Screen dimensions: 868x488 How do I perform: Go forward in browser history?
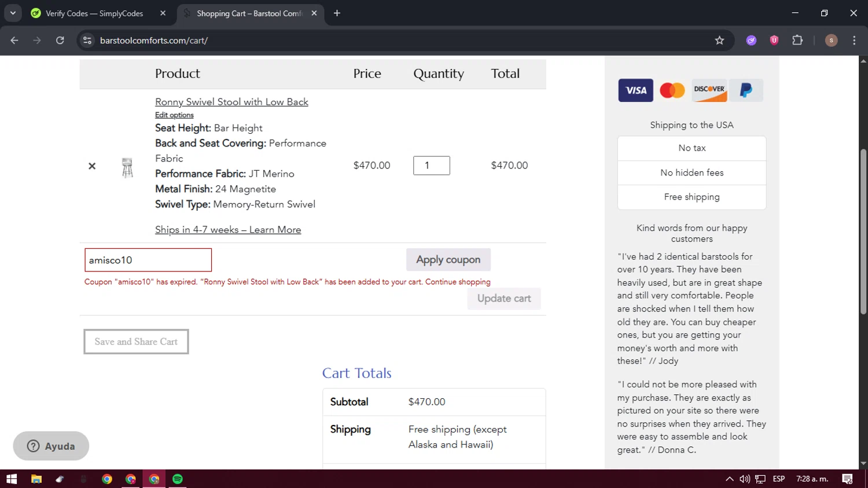tap(37, 41)
